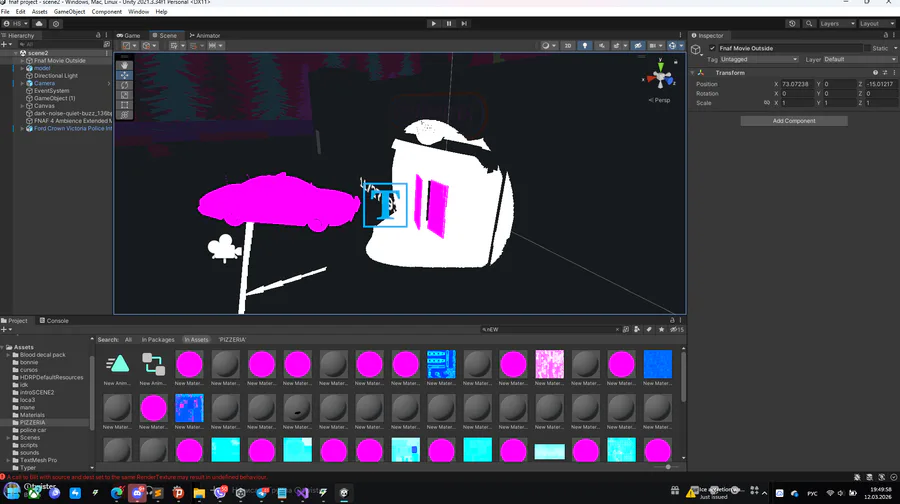The image size is (900, 504).
Task: Select Directional Light in Hierarchy
Action: point(56,76)
